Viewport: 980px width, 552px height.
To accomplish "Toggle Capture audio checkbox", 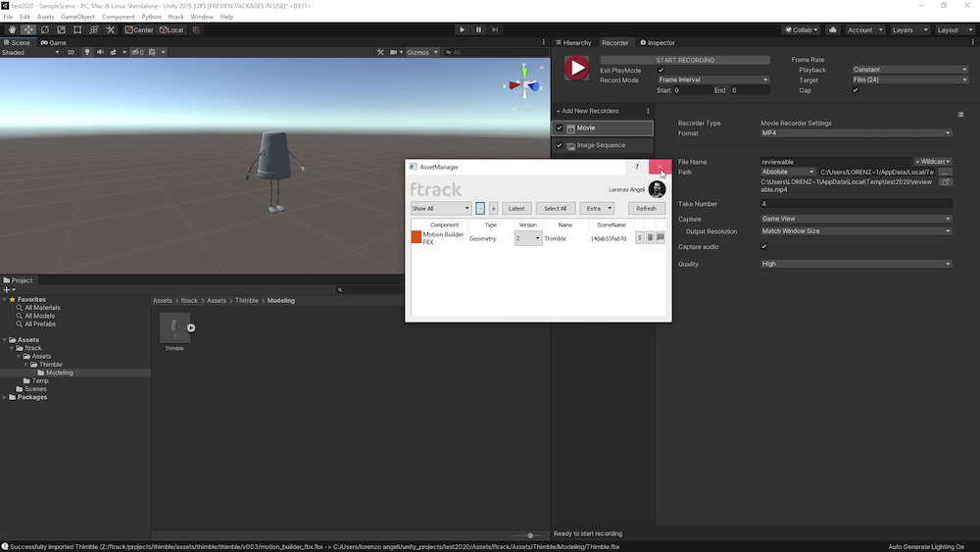I will tap(763, 246).
